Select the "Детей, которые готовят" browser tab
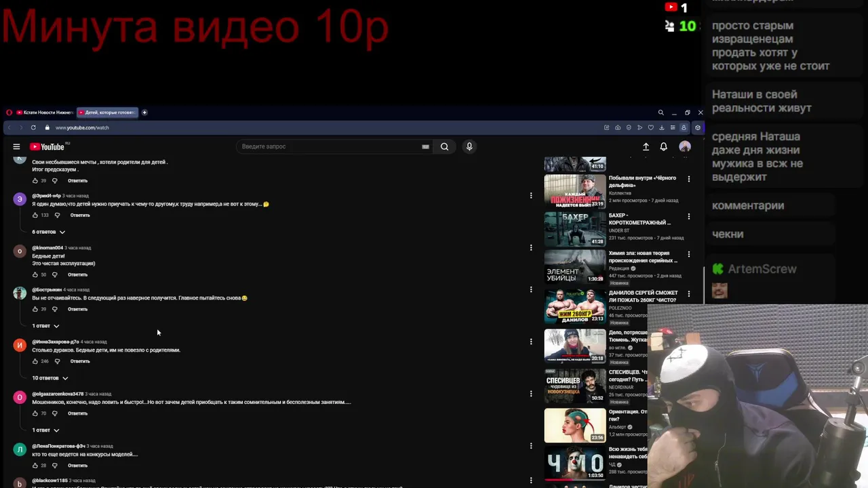Screen dimensions: 868x488 tap(107, 113)
